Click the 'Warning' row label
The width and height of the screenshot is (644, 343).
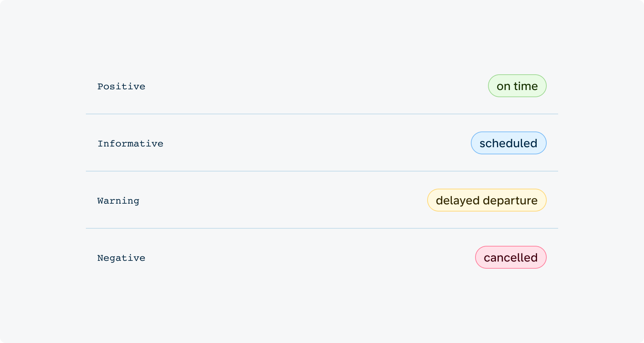pos(118,200)
